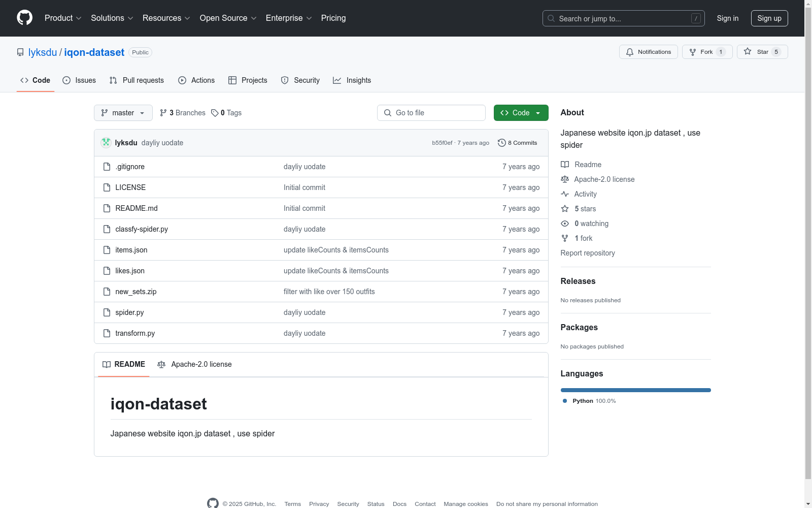This screenshot has height=508, width=812.
Task: Open the iqon-dataset repository name link
Action: point(94,52)
